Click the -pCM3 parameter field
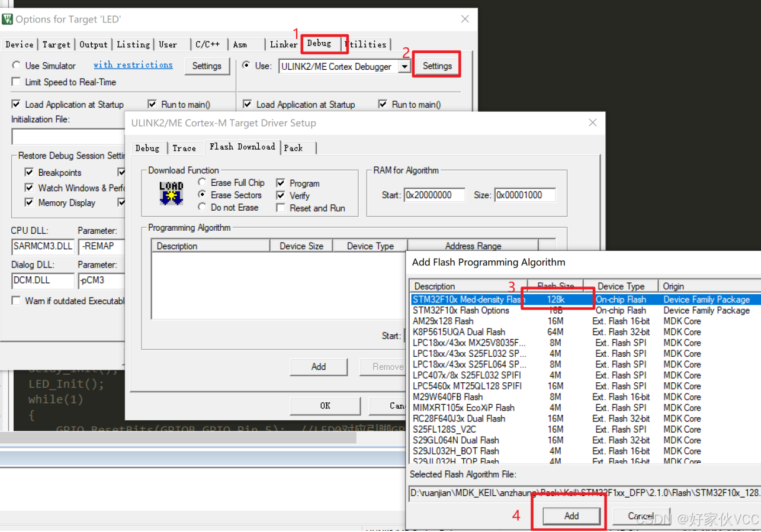The width and height of the screenshot is (761, 532). pyautogui.click(x=101, y=280)
